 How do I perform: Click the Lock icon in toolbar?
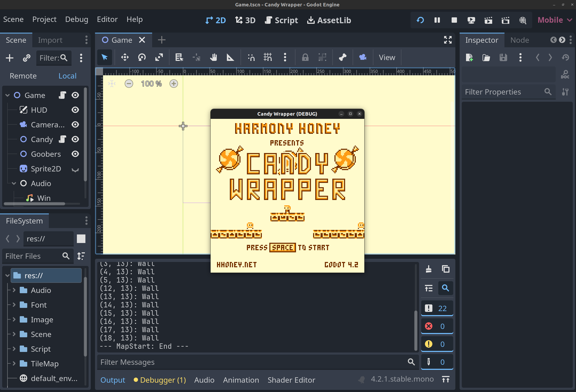(x=305, y=57)
